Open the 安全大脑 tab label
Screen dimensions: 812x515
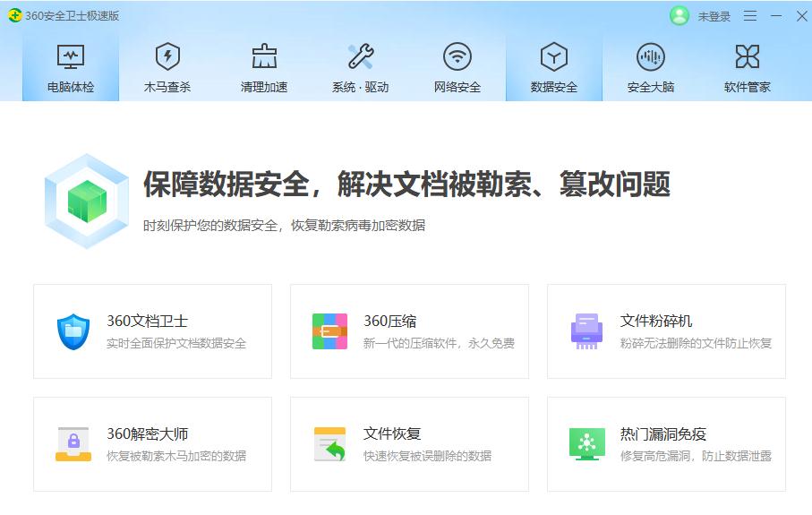(x=651, y=87)
